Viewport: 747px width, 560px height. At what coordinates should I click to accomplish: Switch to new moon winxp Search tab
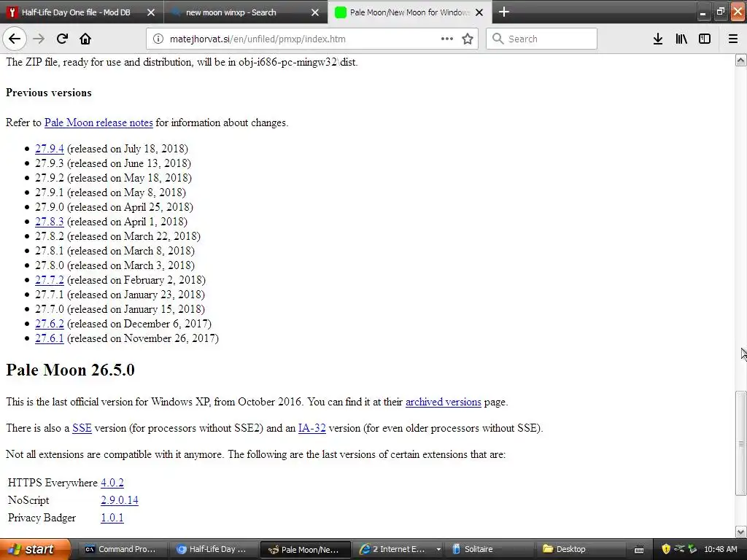pos(231,12)
